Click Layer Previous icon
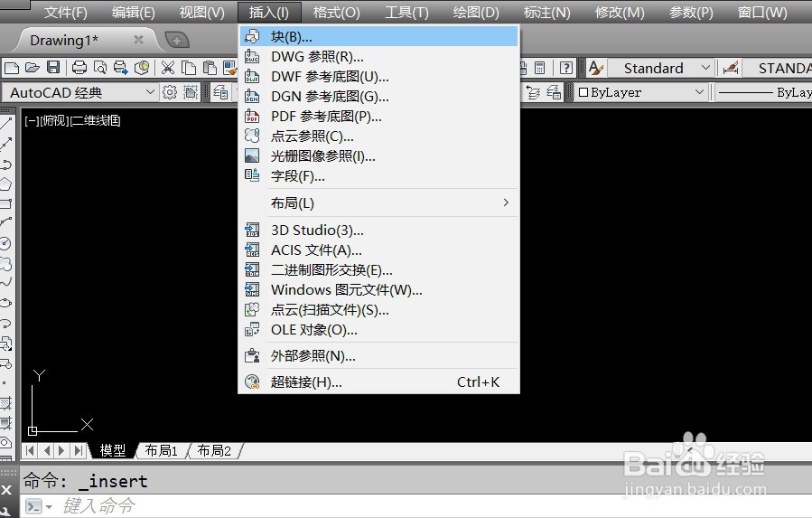This screenshot has height=518, width=812. coord(533,92)
